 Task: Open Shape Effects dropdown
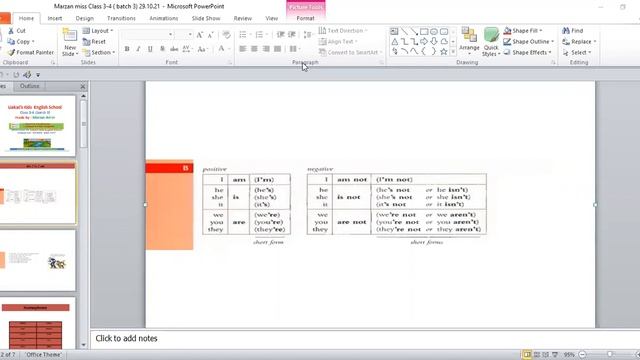coord(527,52)
